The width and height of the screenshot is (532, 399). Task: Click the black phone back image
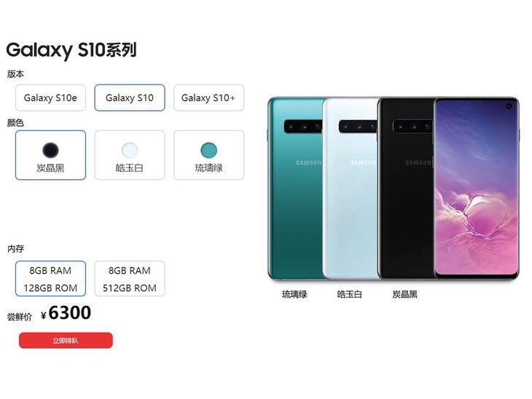(405, 189)
